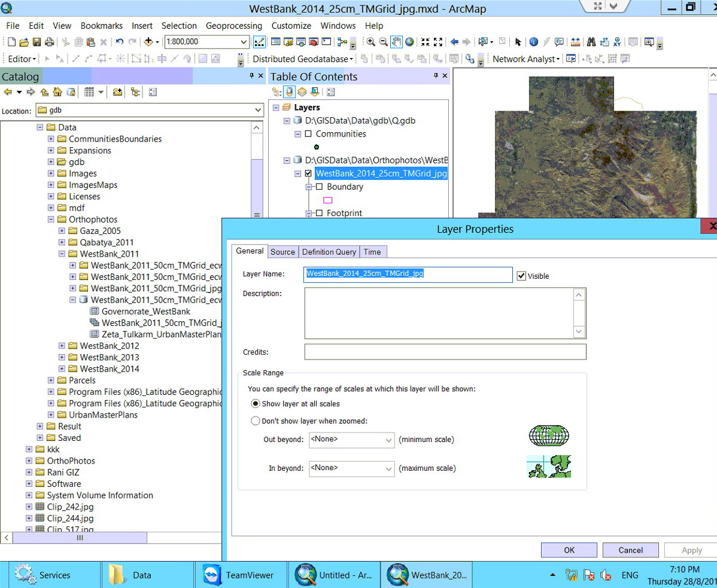Choose the Select Elements arrow tool

coord(518,42)
